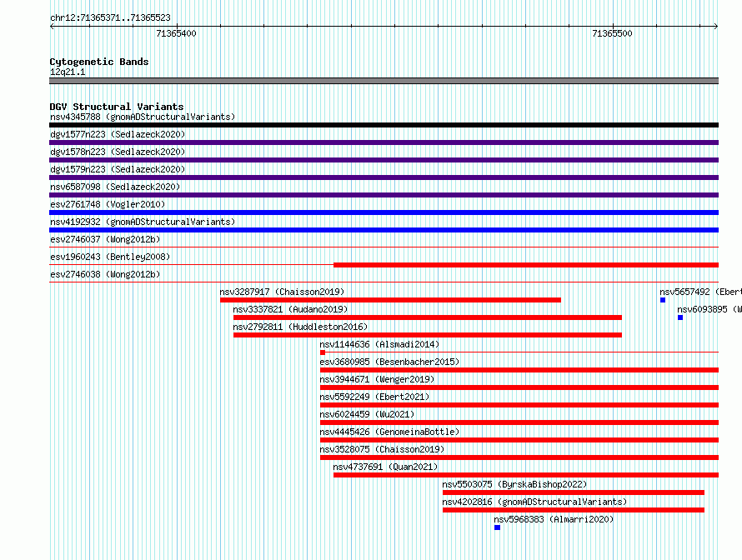Click nsv5968383 (Almarri2020) label
Screen dimensions: 742x560
[x=554, y=519]
